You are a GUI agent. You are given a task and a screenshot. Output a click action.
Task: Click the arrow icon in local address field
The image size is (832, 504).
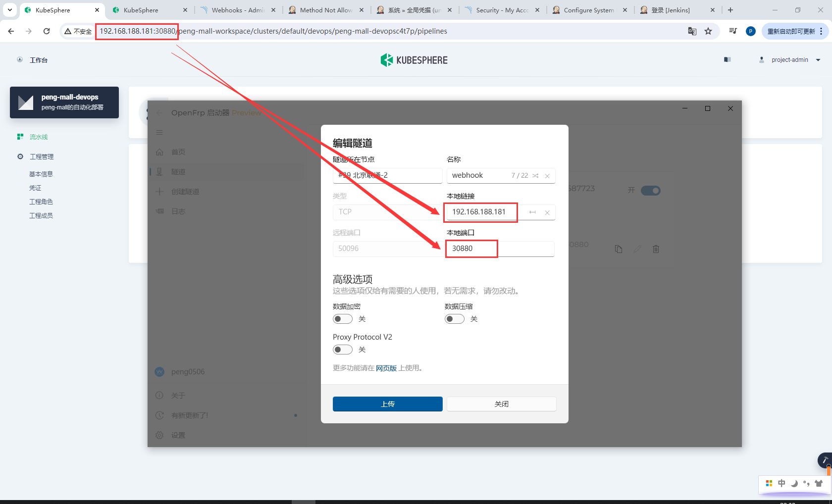pyautogui.click(x=532, y=212)
